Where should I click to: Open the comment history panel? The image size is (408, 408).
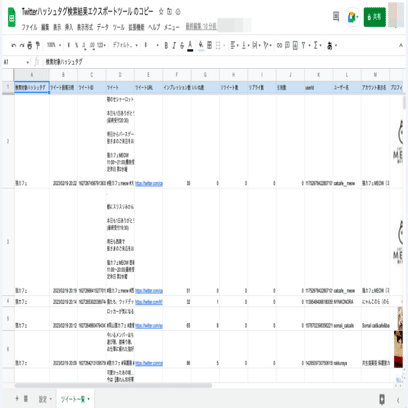pyautogui.click(x=336, y=16)
